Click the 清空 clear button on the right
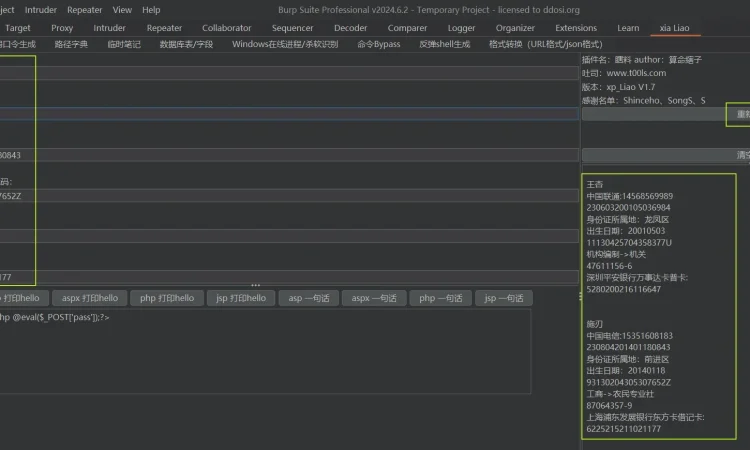The image size is (750, 450). tap(666, 155)
